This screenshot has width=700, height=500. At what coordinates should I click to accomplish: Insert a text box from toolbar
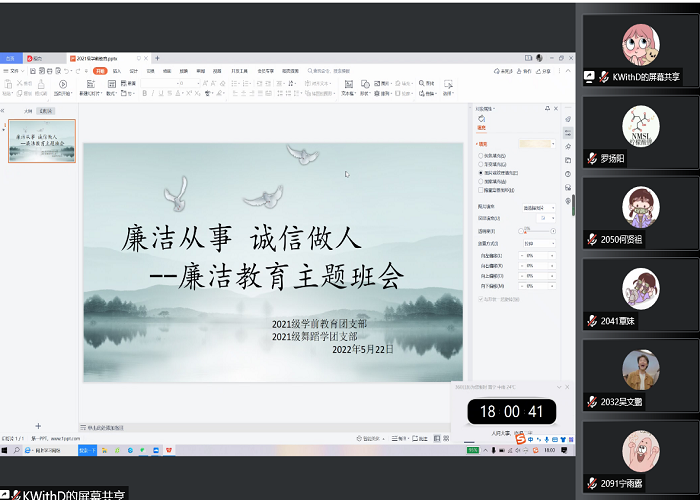click(x=347, y=86)
